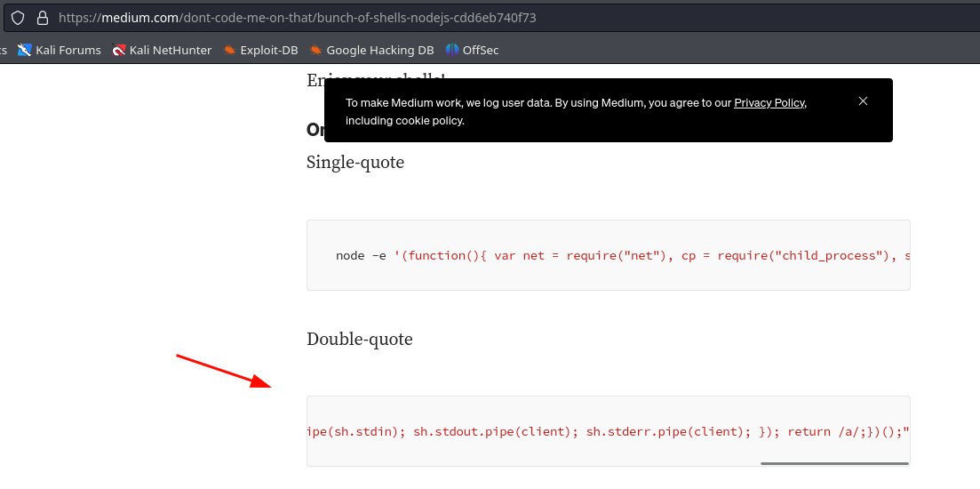Click the double-quote code block horizontal scrollbar
This screenshot has width=980, height=489.
834,463
